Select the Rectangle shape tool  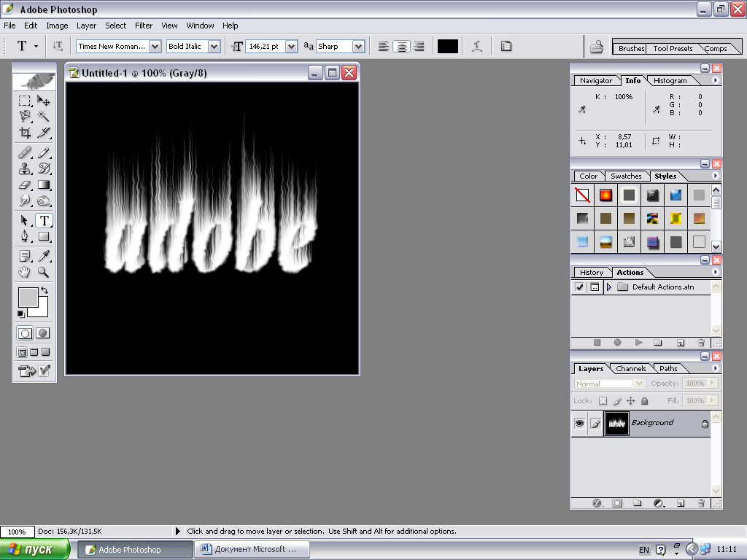44,237
